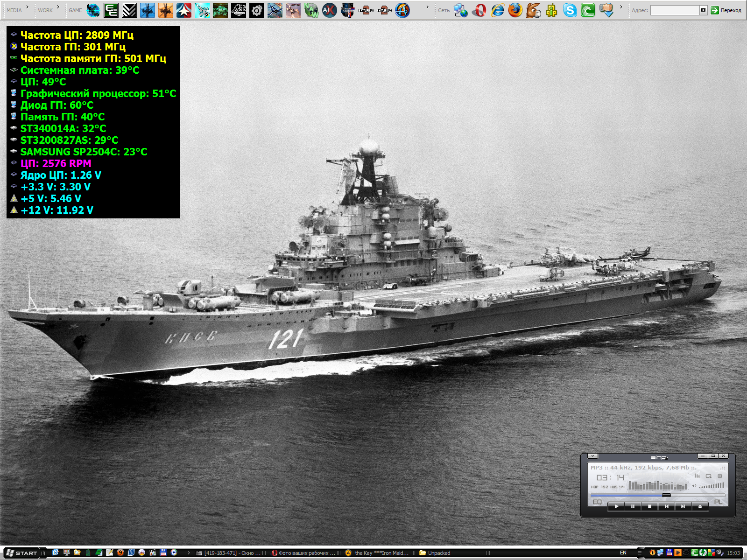The width and height of the screenshot is (747, 560).
Task: Stop playback in AIMP
Action: coord(649,506)
